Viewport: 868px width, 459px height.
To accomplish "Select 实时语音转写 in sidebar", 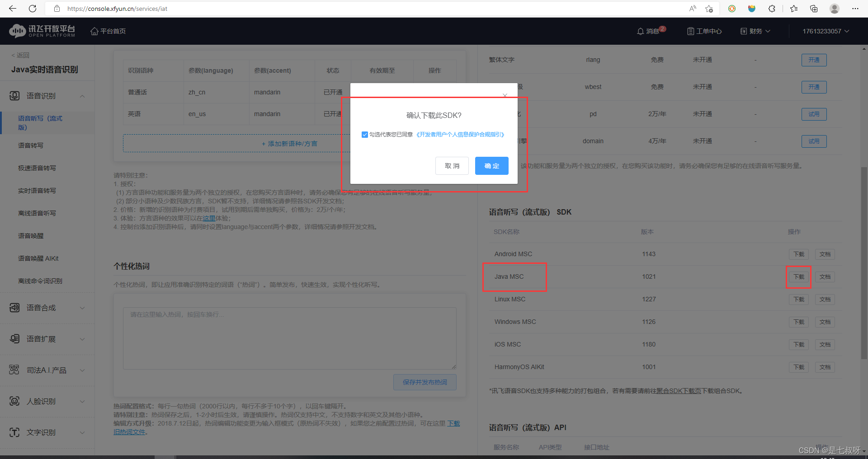I will (37, 191).
